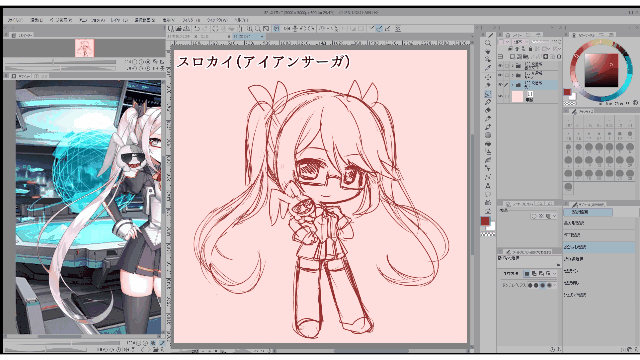Click the Navigator zoom slider
The image size is (640, 360).
point(60,62)
